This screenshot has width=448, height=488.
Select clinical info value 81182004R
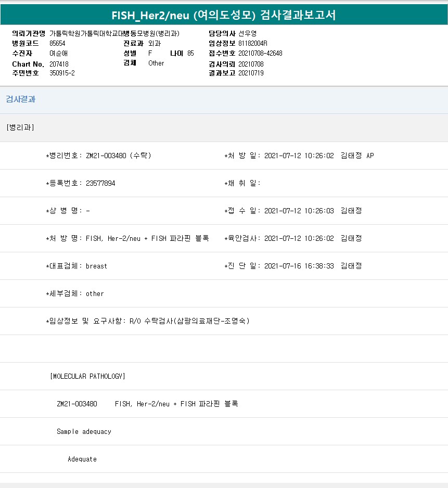[253, 43]
